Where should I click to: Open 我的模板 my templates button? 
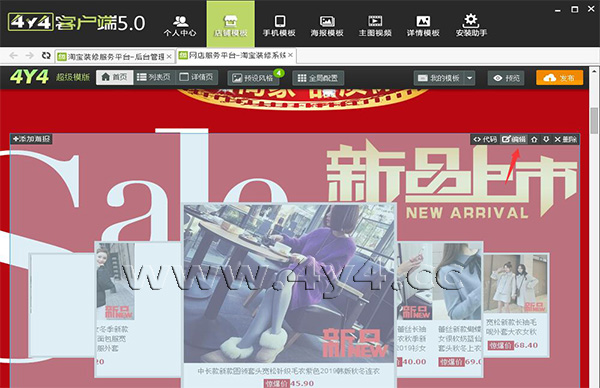[439, 78]
